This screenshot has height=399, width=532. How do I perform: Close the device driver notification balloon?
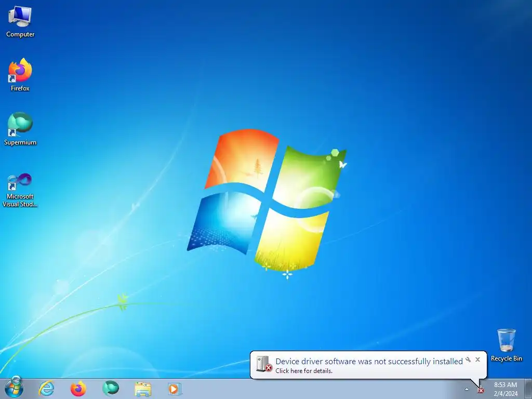(x=478, y=360)
